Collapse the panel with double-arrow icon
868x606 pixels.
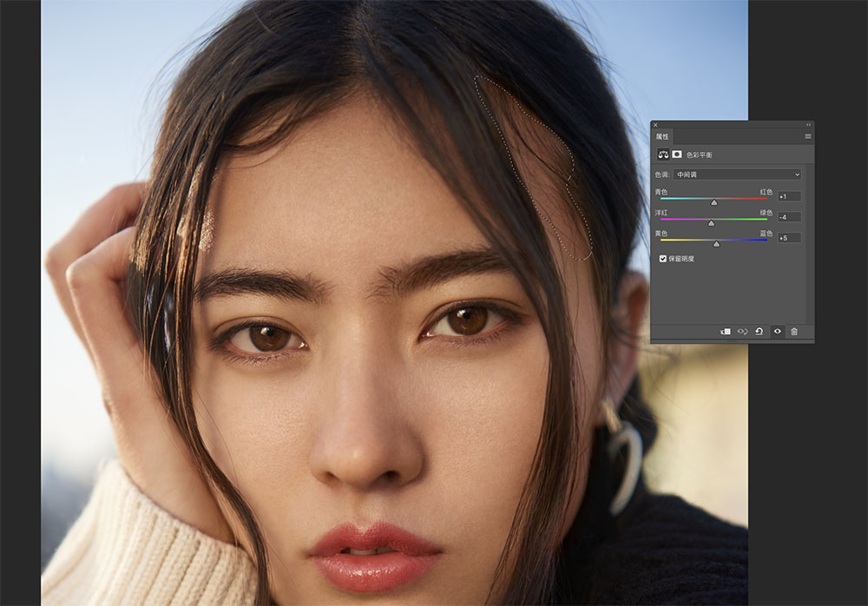click(x=808, y=125)
